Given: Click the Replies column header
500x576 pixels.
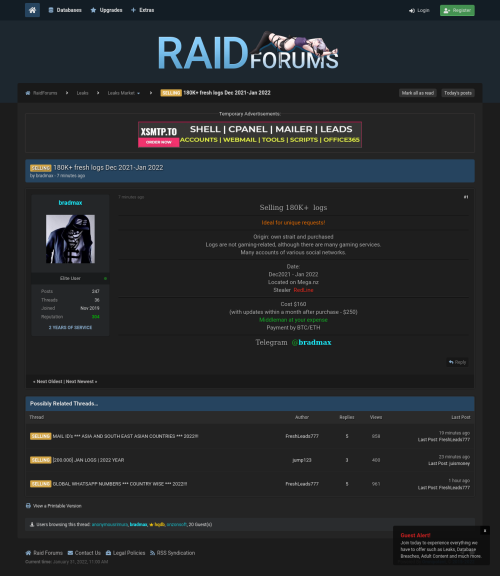Looking at the screenshot, I should [347, 417].
